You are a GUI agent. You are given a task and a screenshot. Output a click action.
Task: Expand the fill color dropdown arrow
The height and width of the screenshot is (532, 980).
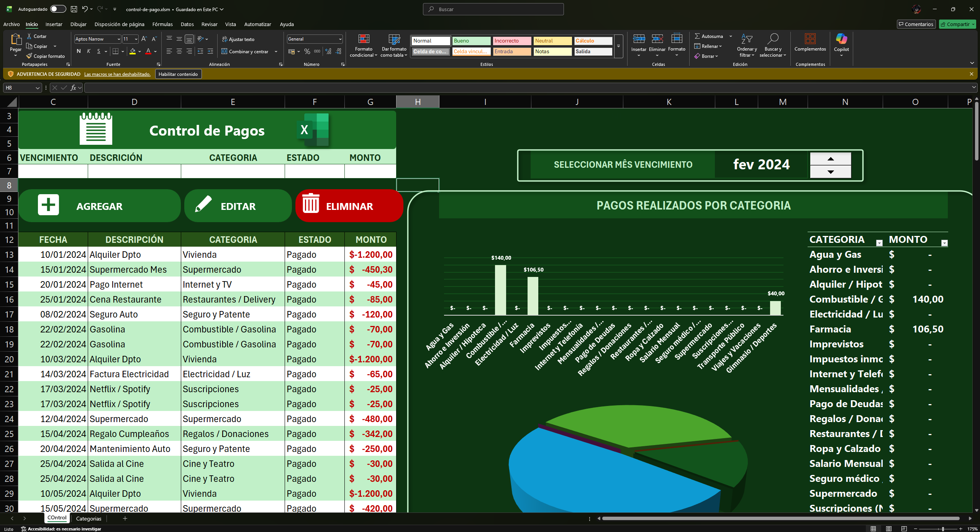[139, 52]
